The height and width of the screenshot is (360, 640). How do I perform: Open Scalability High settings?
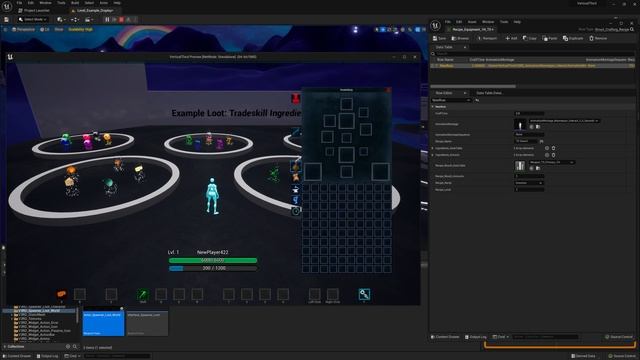coord(80,29)
